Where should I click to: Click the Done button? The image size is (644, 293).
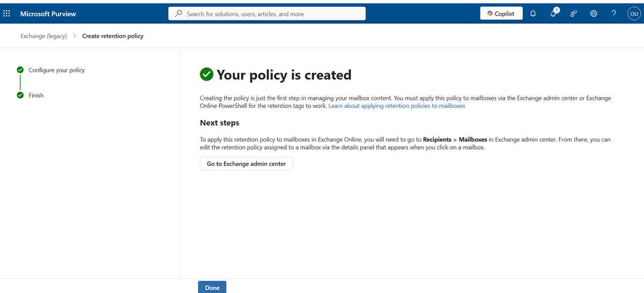[212, 288]
